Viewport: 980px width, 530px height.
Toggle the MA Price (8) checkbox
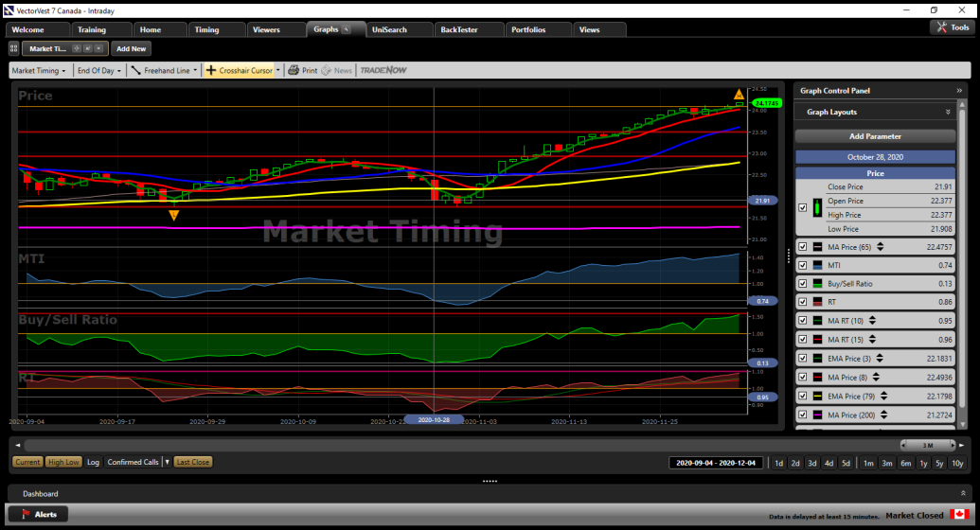click(803, 377)
